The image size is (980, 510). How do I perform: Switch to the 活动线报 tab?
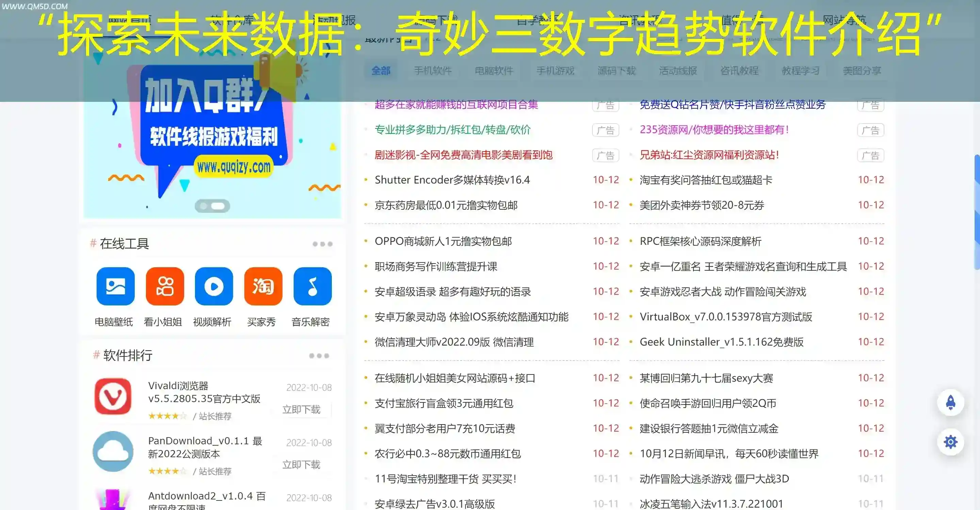(x=678, y=71)
